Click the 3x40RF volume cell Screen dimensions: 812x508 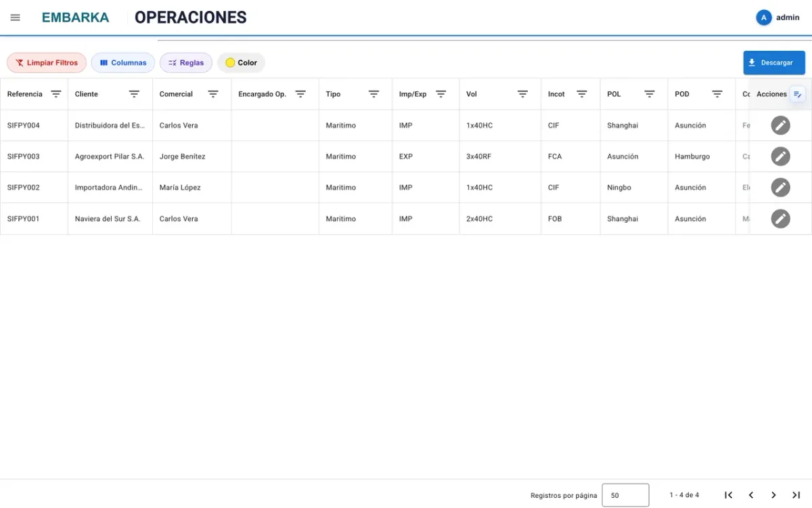point(500,156)
